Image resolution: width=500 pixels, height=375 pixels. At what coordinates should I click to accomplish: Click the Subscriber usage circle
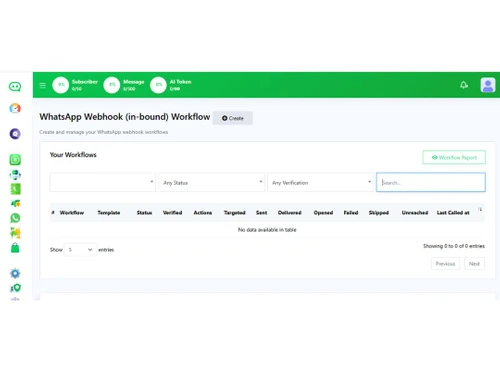pos(61,85)
